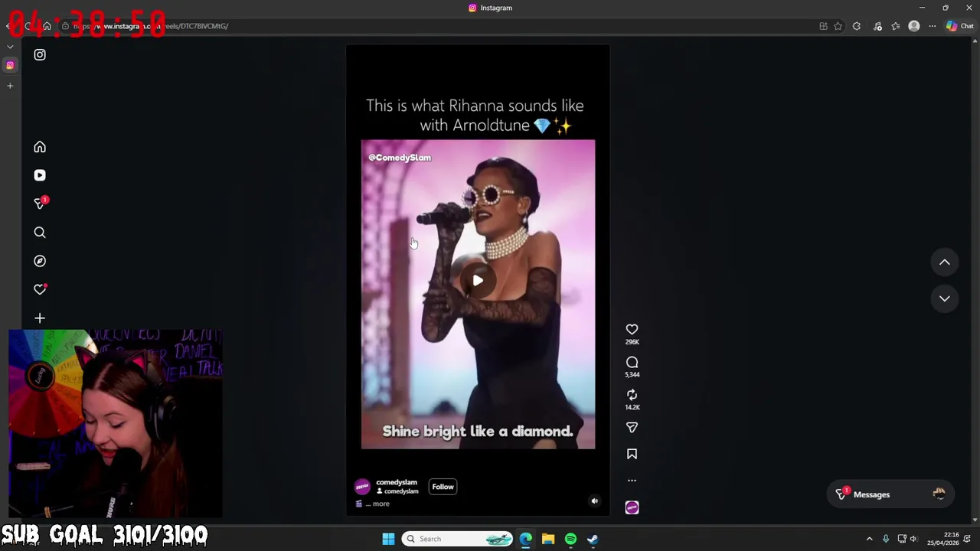The image size is (980, 551).
Task: View site information lock icon
Action: tap(65, 26)
